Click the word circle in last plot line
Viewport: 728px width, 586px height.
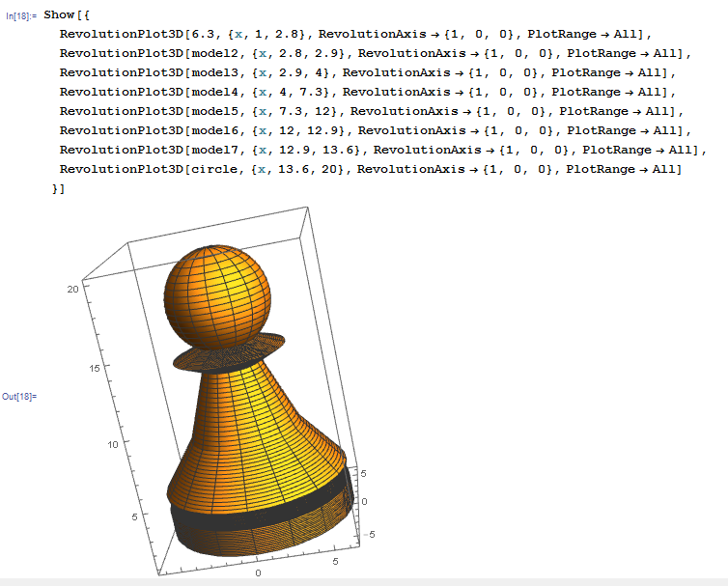[214, 170]
